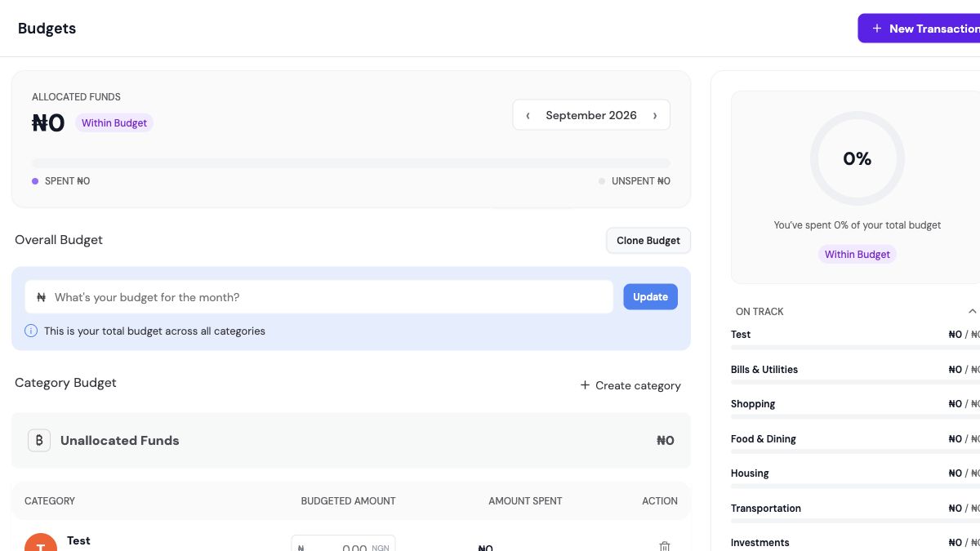Click the September 2026 month label
This screenshot has height=551, width=980.
click(x=591, y=115)
